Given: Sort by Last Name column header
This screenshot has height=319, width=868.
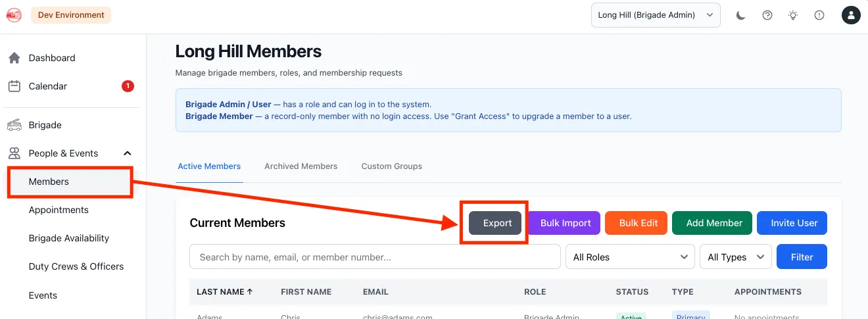Looking at the screenshot, I should point(224,291).
